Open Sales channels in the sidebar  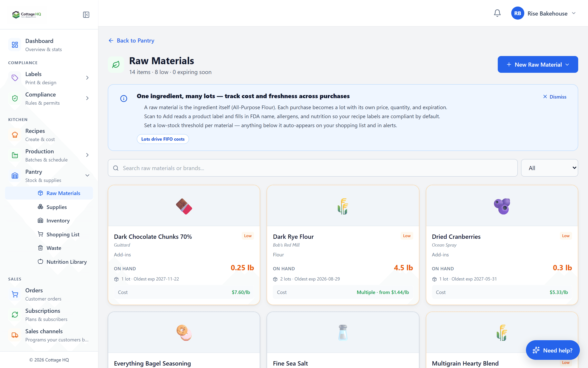[49, 335]
